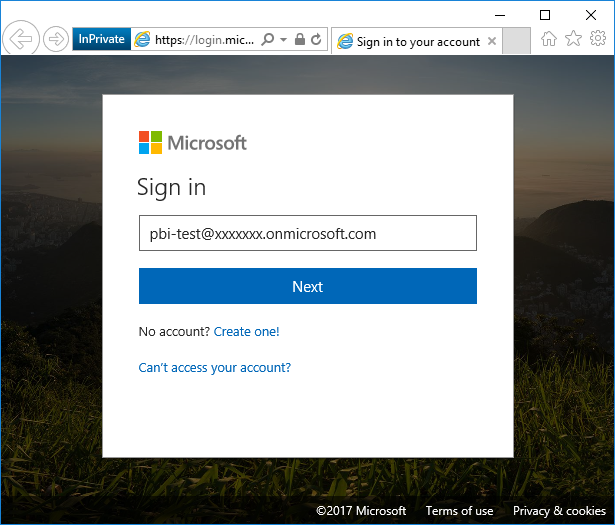The image size is (615, 525).
Task: Click the 'No account?' text
Action: (175, 332)
